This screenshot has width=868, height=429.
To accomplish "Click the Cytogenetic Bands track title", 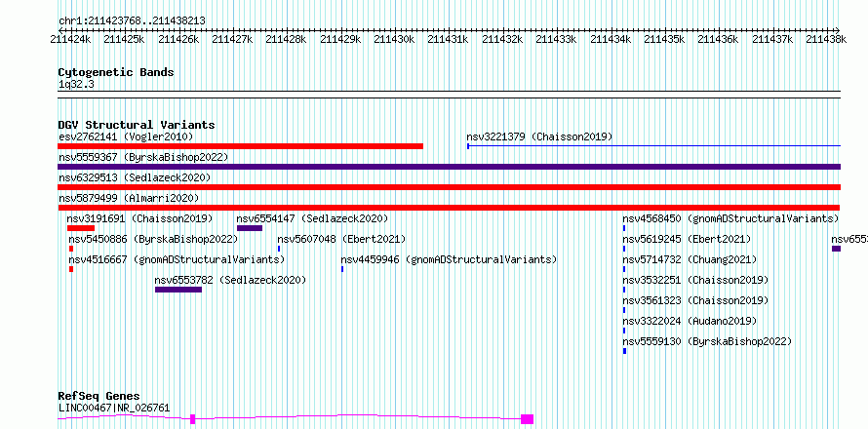I will (x=116, y=72).
